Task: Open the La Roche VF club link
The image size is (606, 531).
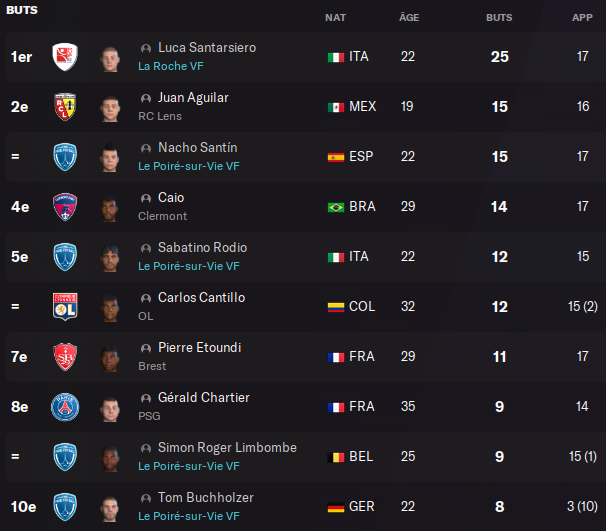Action: click(x=174, y=66)
